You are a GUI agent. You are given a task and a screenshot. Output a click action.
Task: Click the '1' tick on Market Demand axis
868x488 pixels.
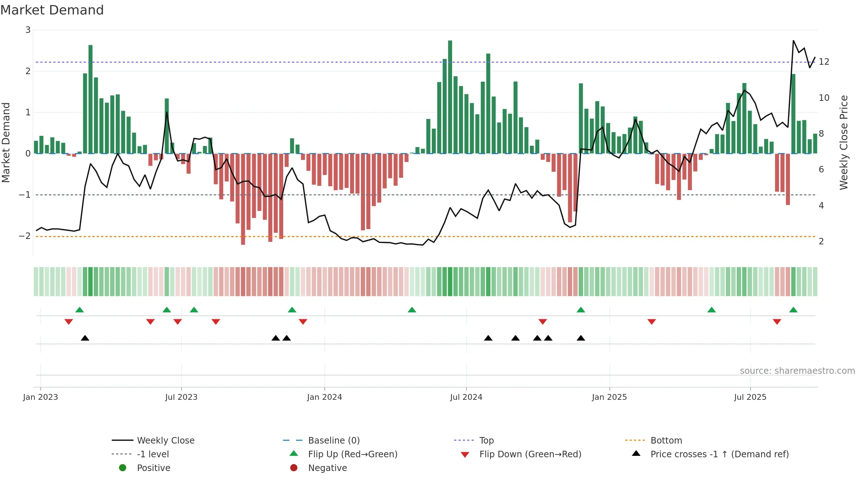(x=28, y=112)
